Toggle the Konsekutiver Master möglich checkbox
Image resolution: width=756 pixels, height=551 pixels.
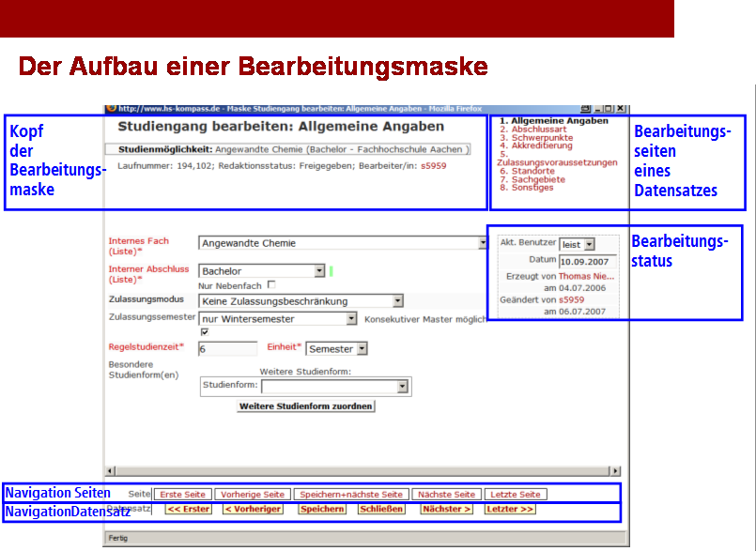pyautogui.click(x=205, y=332)
